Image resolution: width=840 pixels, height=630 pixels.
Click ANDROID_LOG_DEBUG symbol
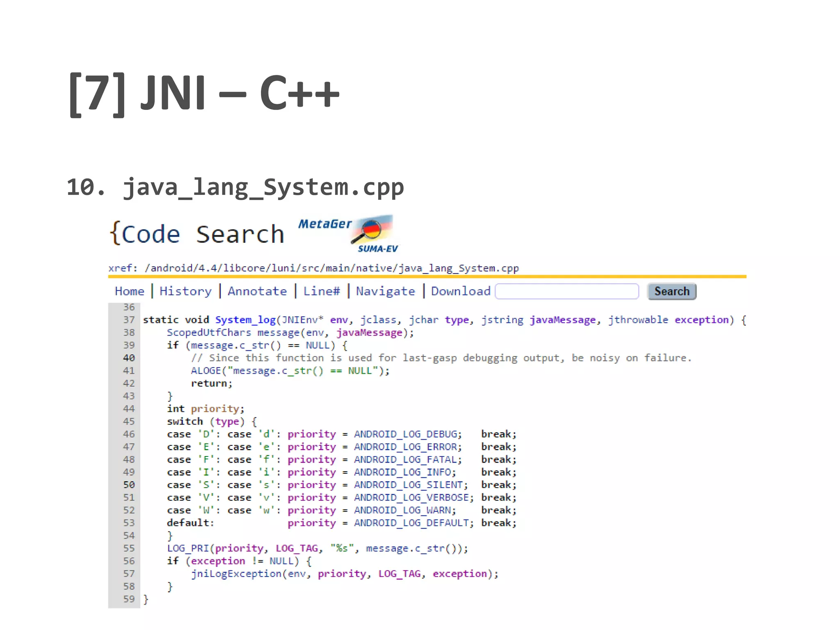pyautogui.click(x=406, y=434)
